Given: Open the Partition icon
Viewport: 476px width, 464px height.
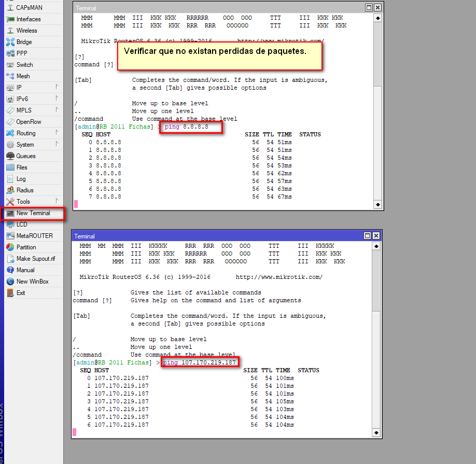Looking at the screenshot, I should click(10, 247).
